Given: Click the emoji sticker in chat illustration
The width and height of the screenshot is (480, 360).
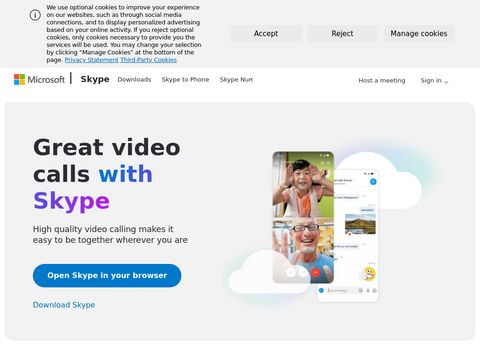Looking at the screenshot, I should point(369,274).
